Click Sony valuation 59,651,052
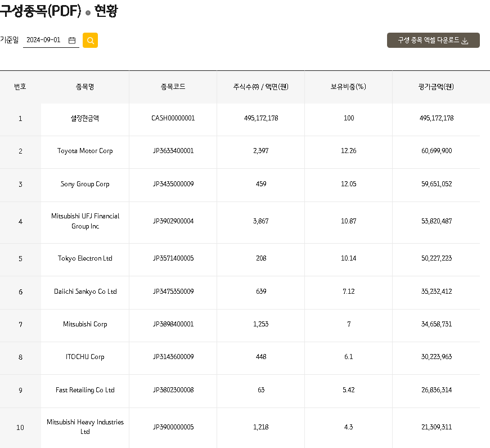This screenshot has height=448, width=490. pos(437,184)
